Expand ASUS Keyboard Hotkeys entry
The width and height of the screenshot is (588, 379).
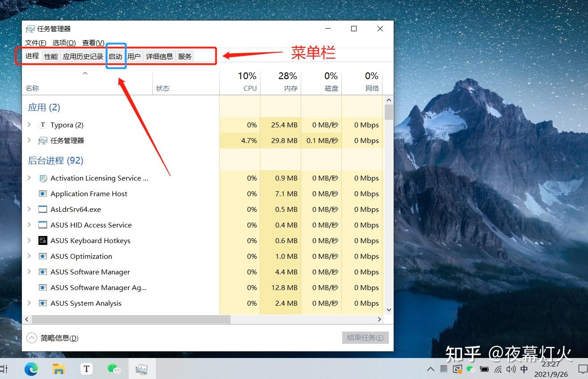pos(29,240)
